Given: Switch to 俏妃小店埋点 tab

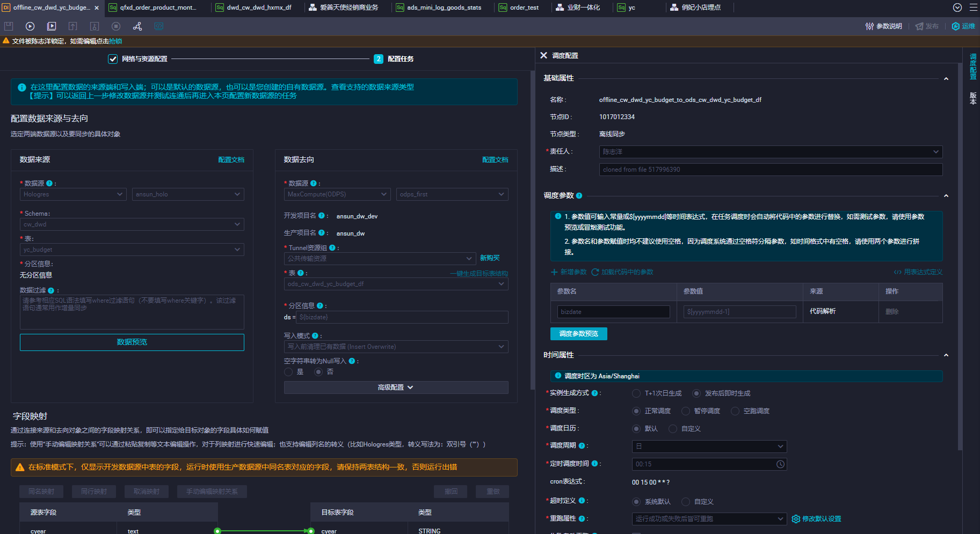Looking at the screenshot, I should pos(701,8).
